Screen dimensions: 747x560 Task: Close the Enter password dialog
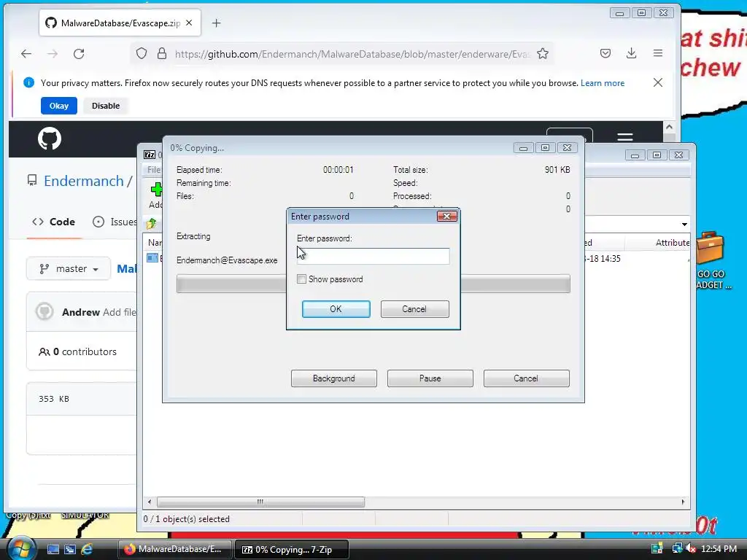447,216
